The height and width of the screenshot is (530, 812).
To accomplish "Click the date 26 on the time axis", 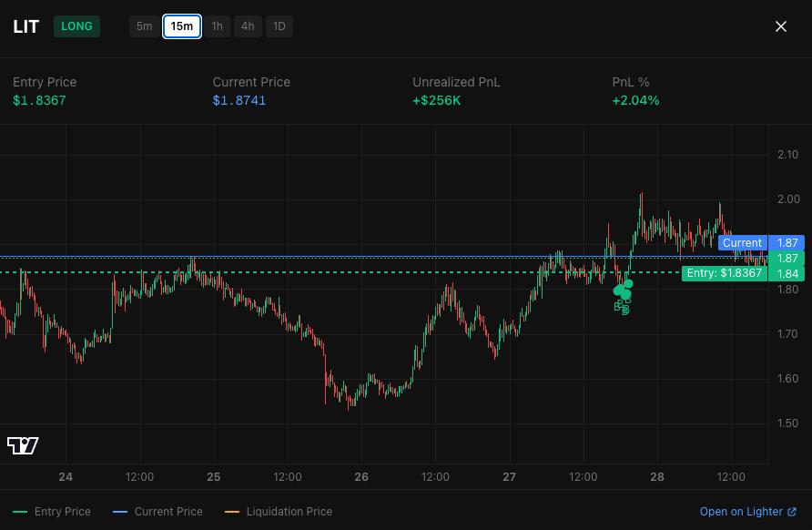I will pyautogui.click(x=361, y=476).
